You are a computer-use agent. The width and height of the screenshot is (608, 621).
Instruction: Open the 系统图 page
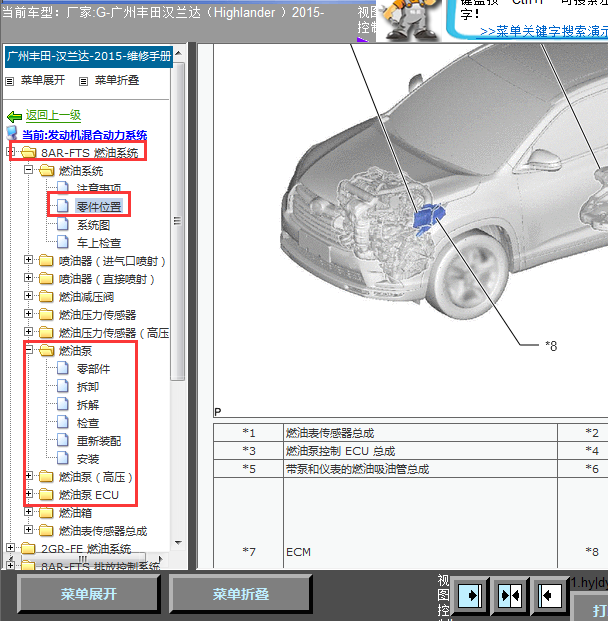coord(93,225)
